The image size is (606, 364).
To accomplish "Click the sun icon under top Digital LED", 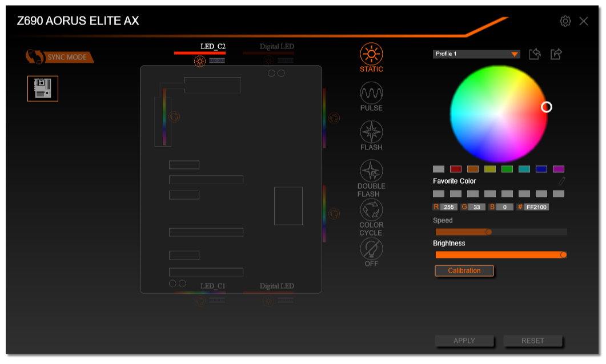I will (x=268, y=61).
